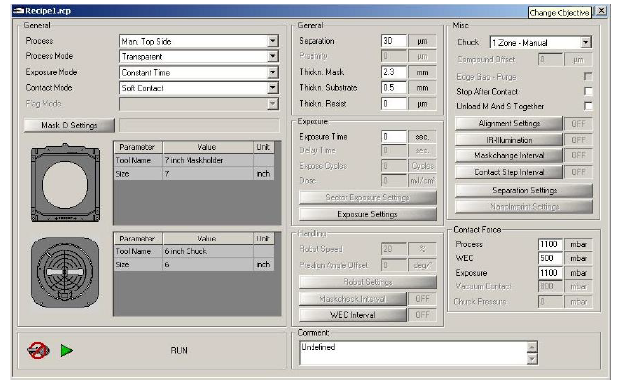The width and height of the screenshot is (624, 385).
Task: Click the maskholder Size value 7
Action: pos(208,174)
